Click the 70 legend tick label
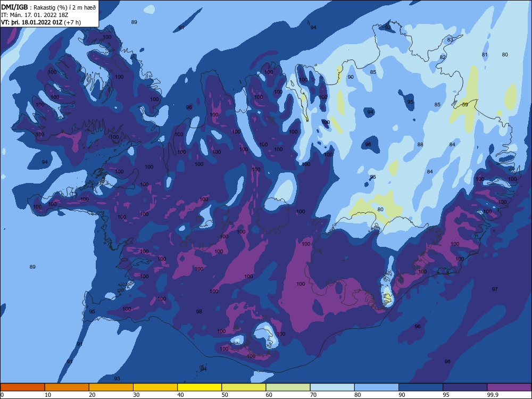This screenshot has height=399, width=532. [313, 395]
